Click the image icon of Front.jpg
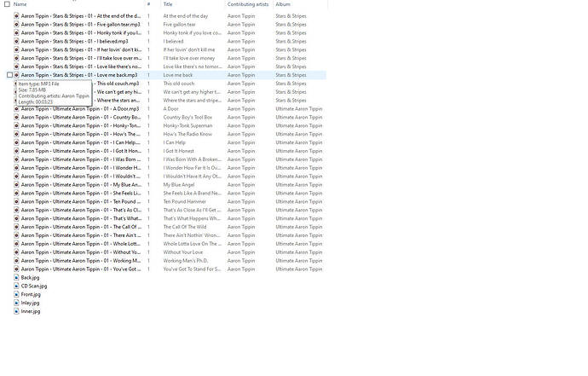This screenshot has width=588, height=376. coord(16,294)
